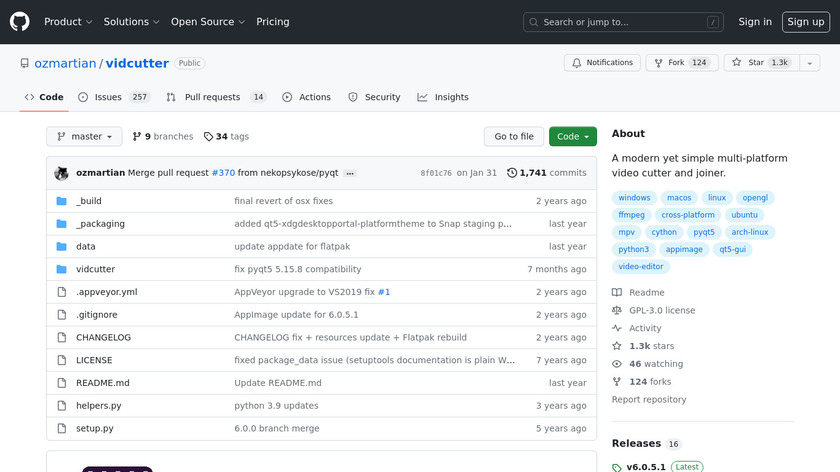Click the Sign in link

tap(755, 22)
